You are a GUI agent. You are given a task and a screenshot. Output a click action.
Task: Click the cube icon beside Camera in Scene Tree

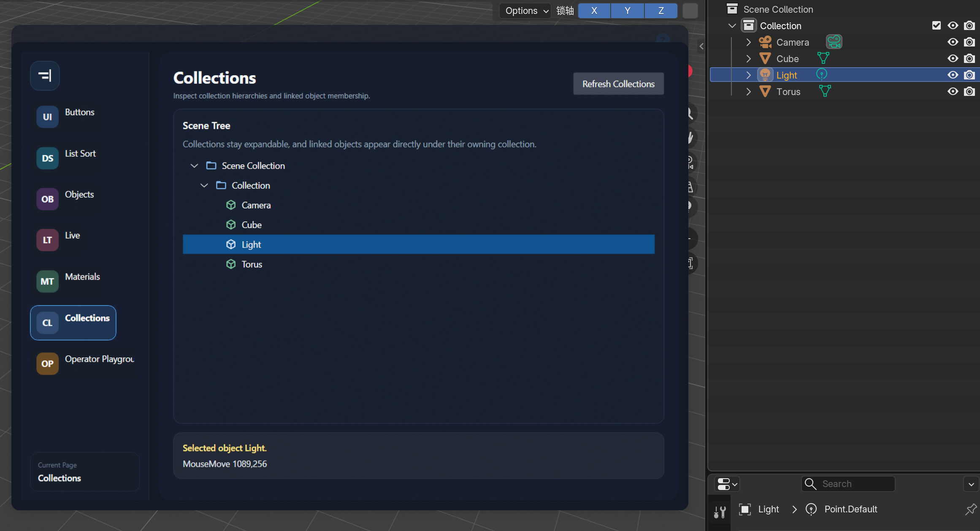231,205
